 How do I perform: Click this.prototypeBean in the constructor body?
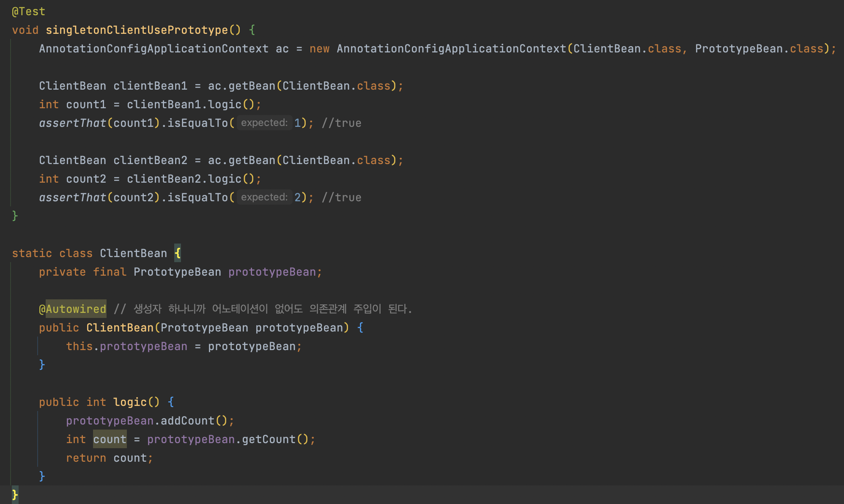tap(126, 346)
